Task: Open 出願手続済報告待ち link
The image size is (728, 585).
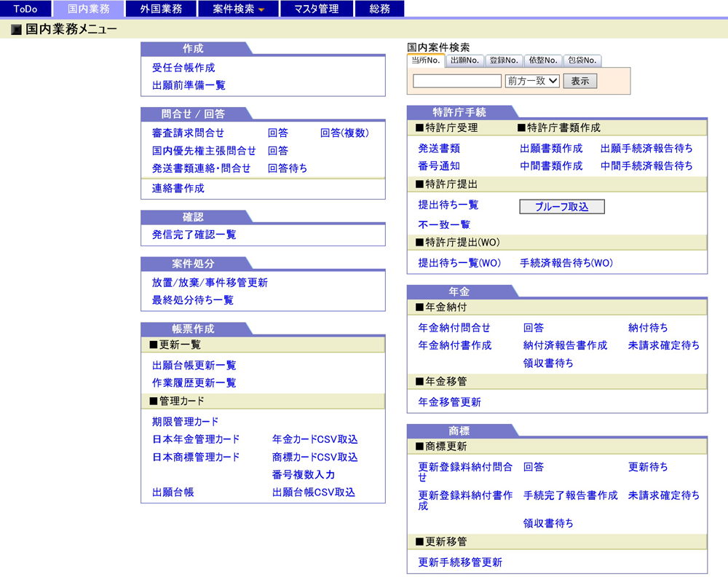Action: [646, 149]
